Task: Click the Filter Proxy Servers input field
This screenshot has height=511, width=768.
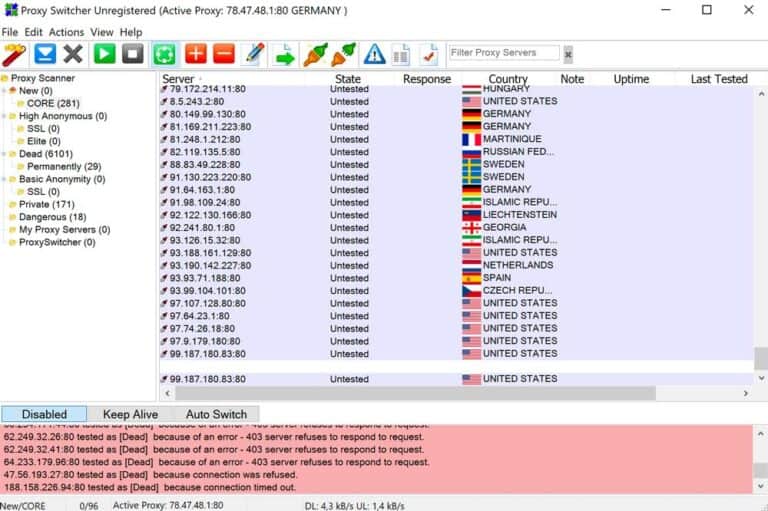Action: pos(504,53)
